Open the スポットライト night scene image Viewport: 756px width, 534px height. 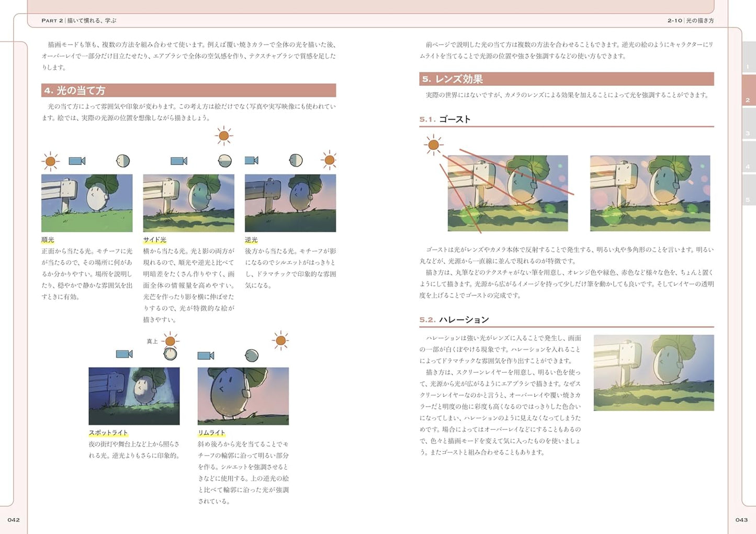click(x=134, y=396)
